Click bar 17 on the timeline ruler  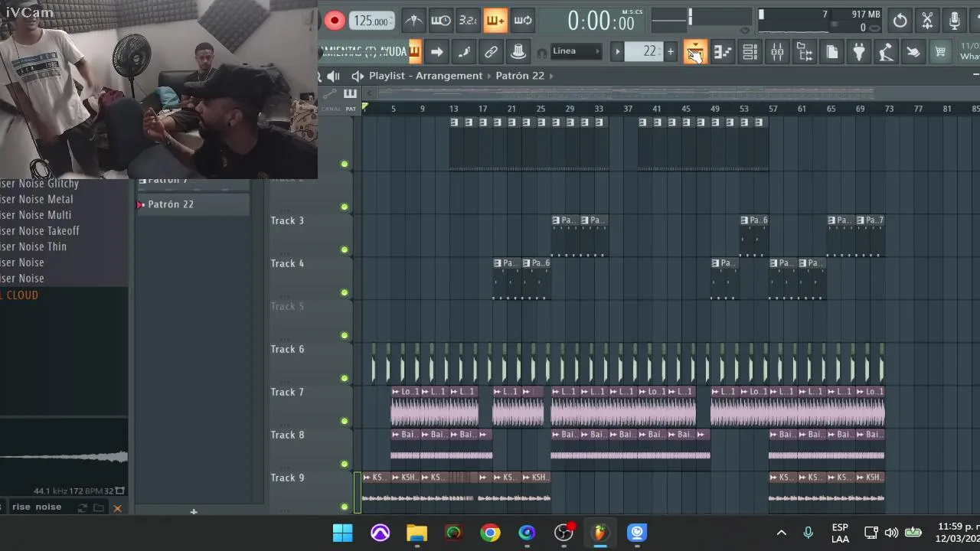[x=482, y=109]
